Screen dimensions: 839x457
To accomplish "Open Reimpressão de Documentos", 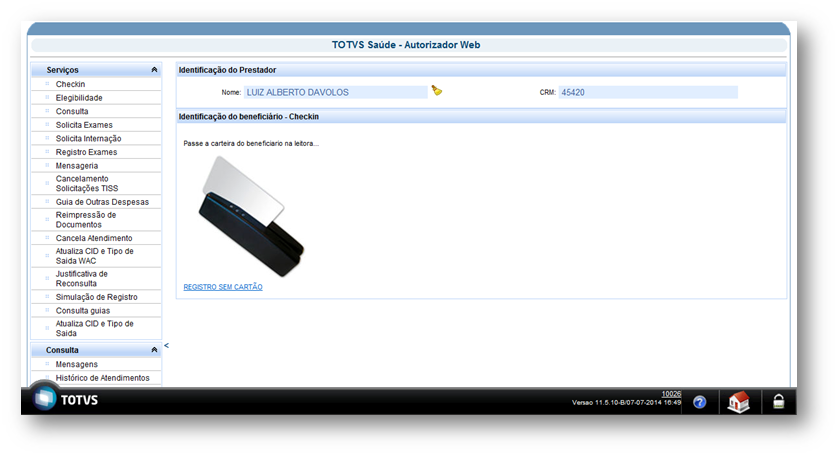I will coord(86,220).
